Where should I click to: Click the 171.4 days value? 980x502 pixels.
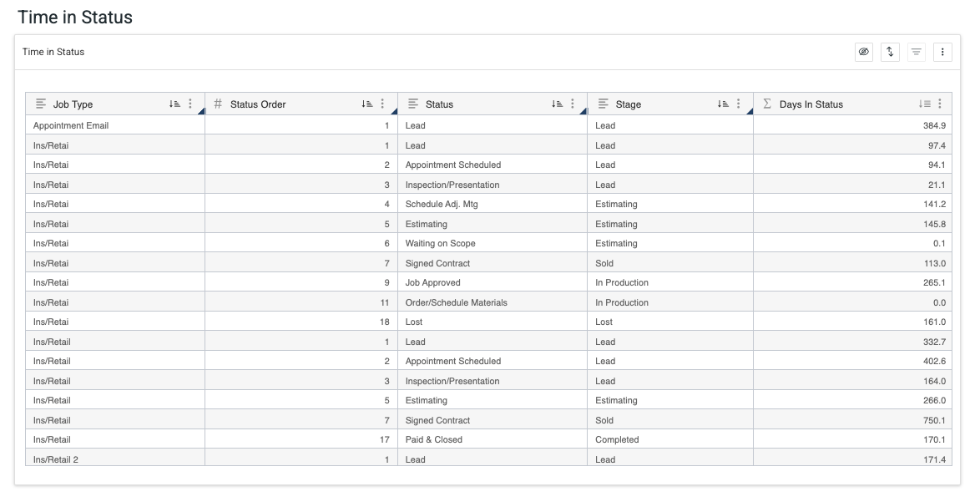[934, 459]
